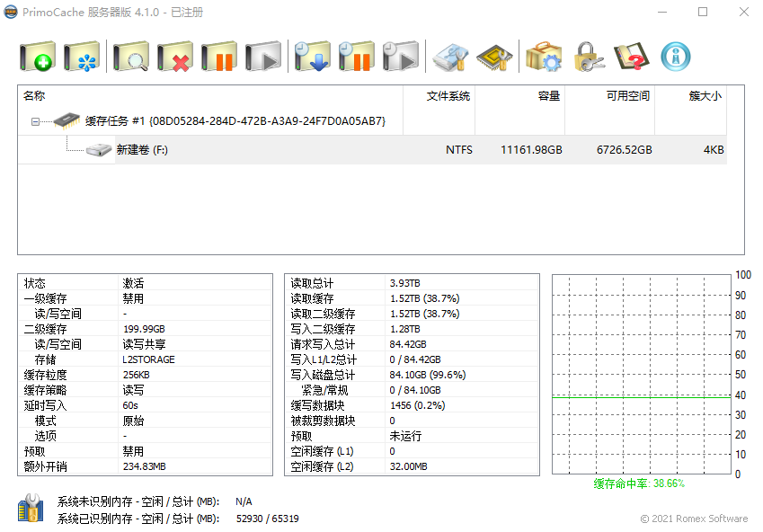
Task: Open invisible memory management chip icon
Action: 494,58
